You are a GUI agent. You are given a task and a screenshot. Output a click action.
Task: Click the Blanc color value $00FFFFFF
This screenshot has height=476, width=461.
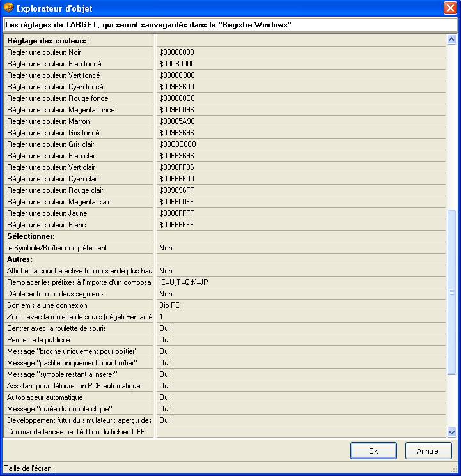(x=301, y=225)
